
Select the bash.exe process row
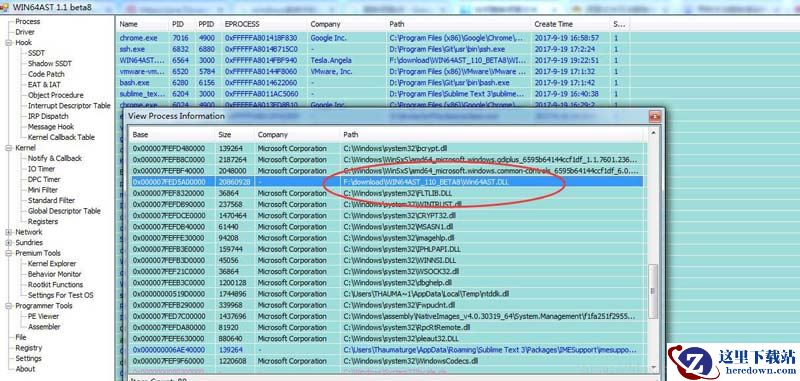click(x=372, y=83)
